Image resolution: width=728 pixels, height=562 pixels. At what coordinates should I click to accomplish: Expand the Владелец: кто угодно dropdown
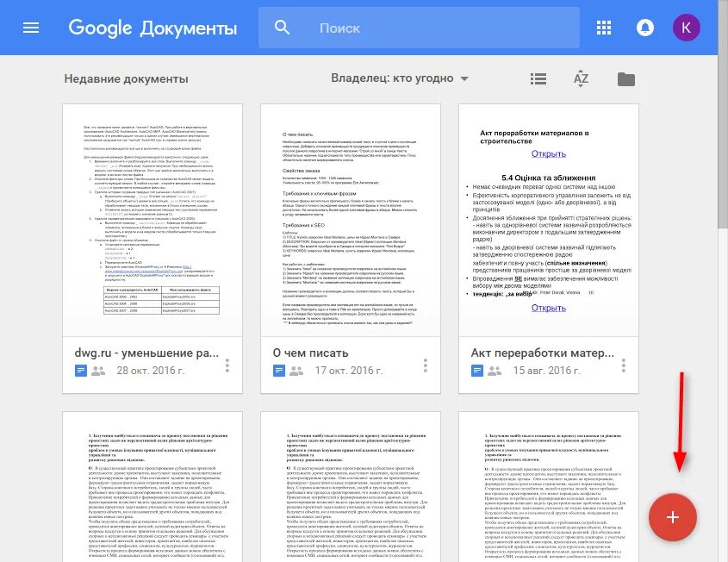(x=400, y=78)
